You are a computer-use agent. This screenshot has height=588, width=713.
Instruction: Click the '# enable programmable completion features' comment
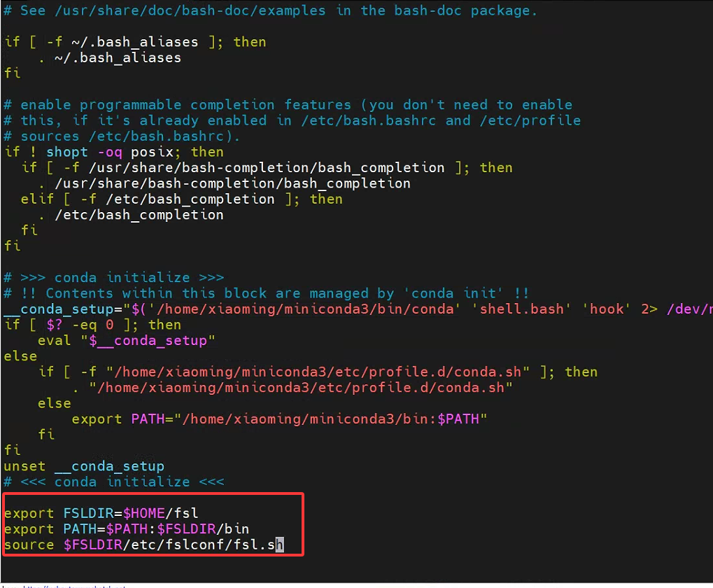pos(288,104)
